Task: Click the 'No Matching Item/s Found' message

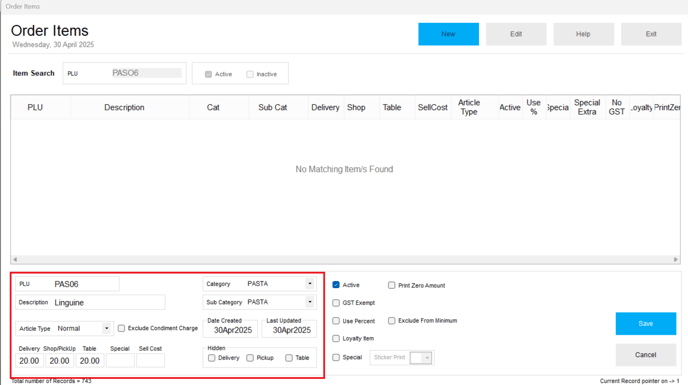Action: (x=344, y=169)
